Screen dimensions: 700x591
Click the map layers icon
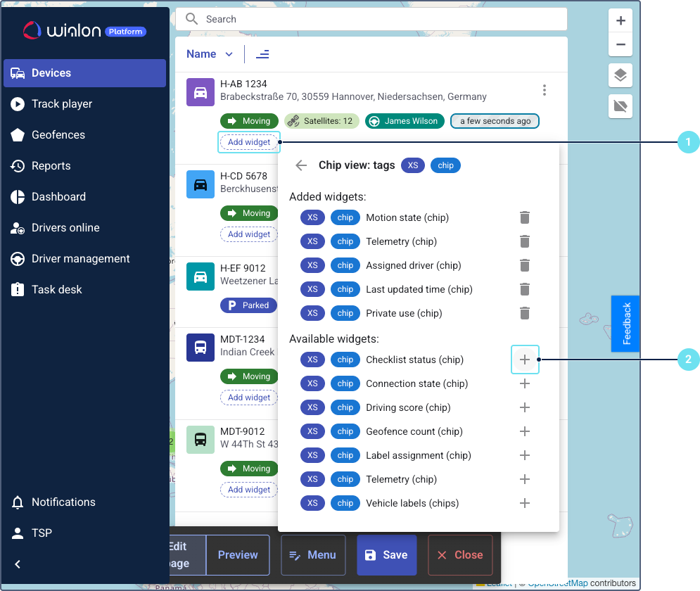[x=620, y=75]
